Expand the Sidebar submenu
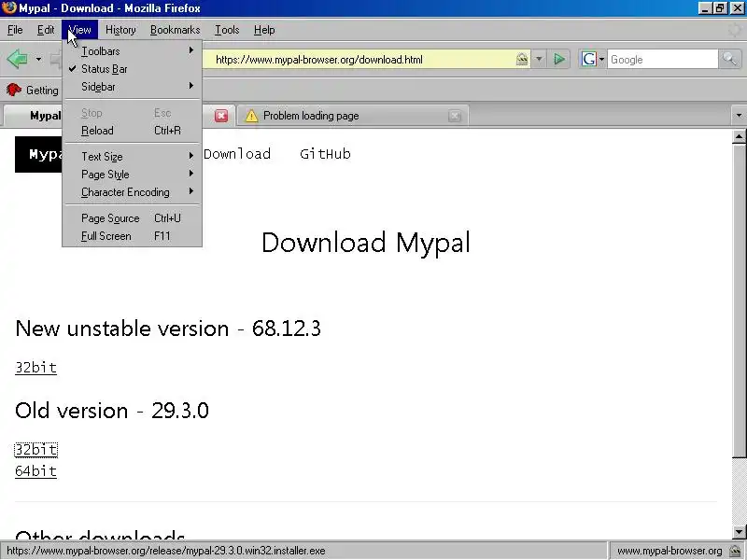This screenshot has width=747, height=560. [x=132, y=87]
